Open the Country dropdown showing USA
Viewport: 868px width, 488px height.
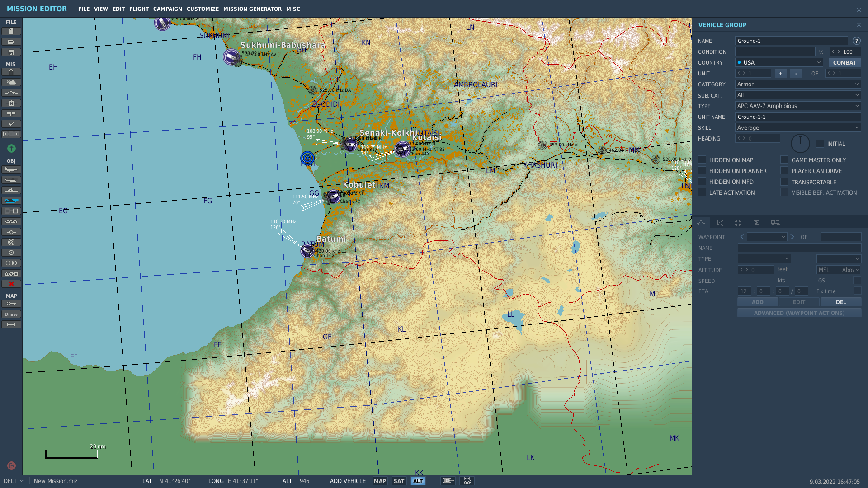tap(779, 62)
